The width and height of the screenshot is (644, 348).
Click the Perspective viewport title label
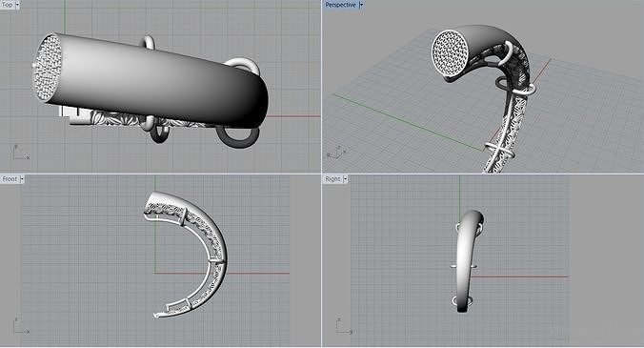click(x=340, y=5)
